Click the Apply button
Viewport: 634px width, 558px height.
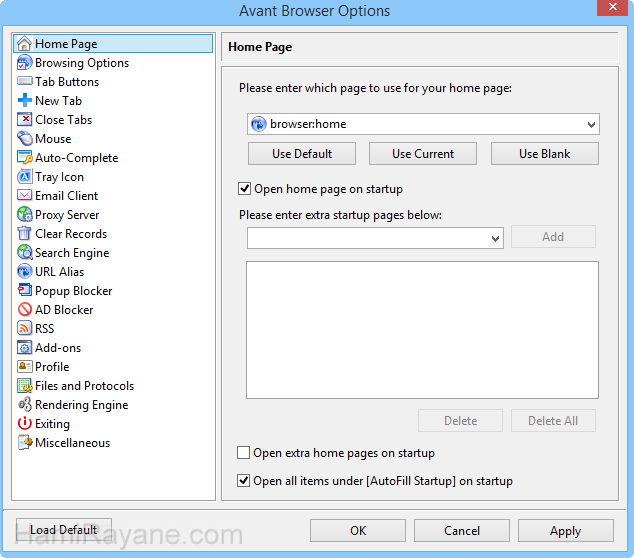pyautogui.click(x=565, y=531)
